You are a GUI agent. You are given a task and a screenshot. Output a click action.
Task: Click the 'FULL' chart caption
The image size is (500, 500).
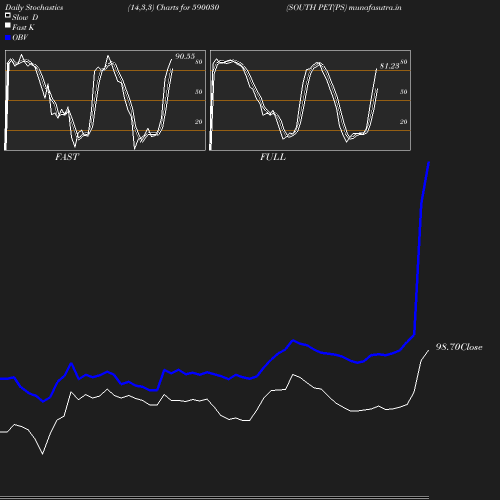(273, 157)
